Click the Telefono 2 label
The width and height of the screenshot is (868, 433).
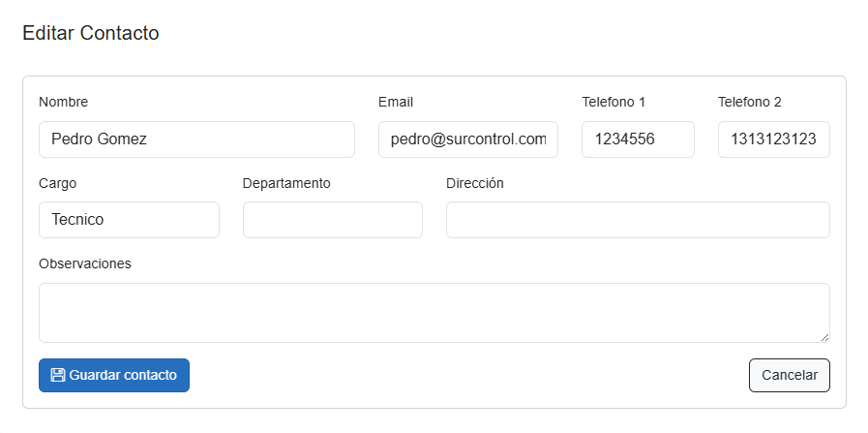click(749, 102)
